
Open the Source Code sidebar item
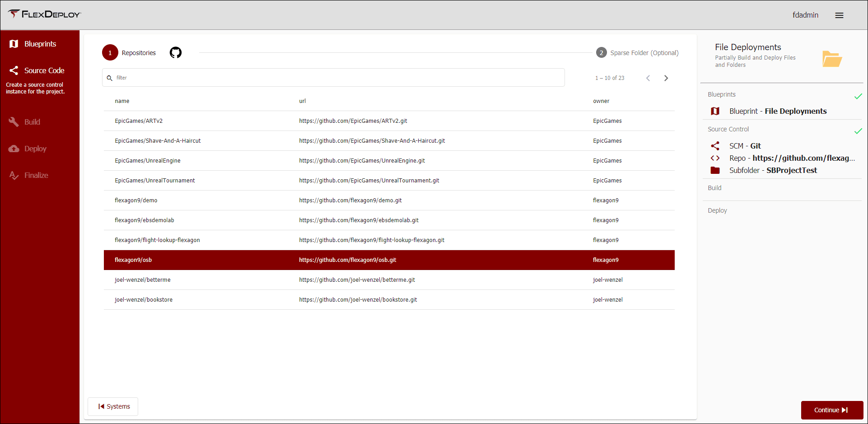[40, 70]
